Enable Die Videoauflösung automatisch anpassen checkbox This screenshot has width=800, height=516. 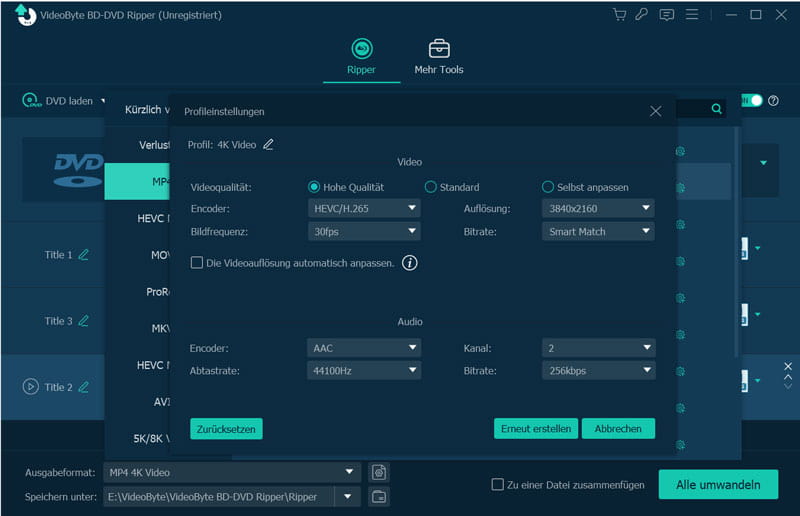196,263
